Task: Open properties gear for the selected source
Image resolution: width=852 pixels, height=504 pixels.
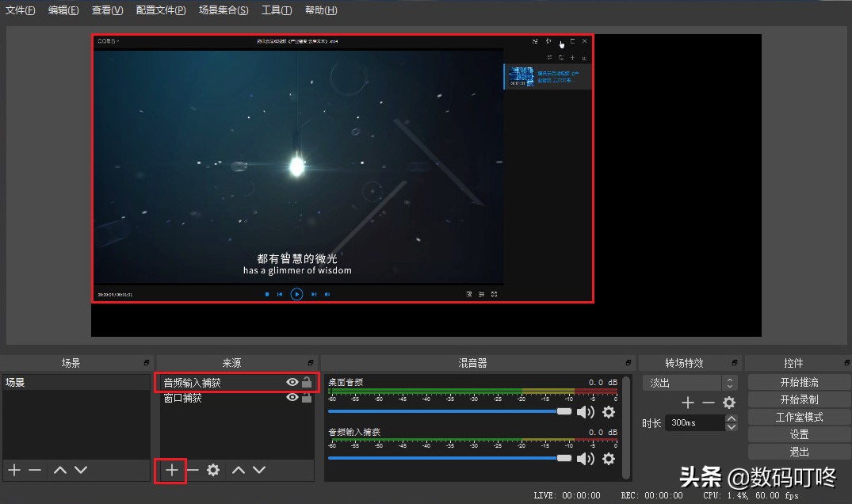Action: pos(212,470)
